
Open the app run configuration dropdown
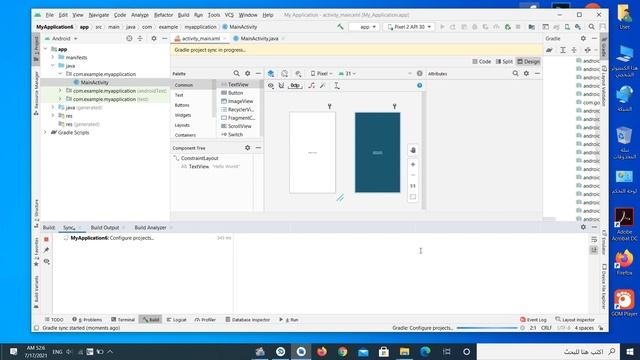click(364, 27)
